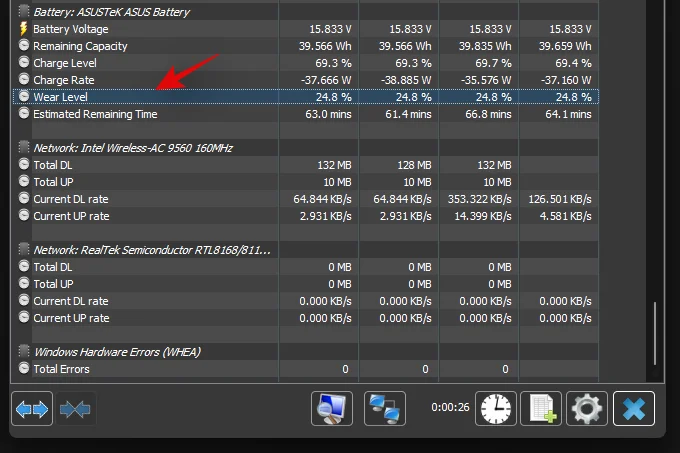Click the round icon beside Wear Level
This screenshot has width=680, height=453.
click(24, 96)
